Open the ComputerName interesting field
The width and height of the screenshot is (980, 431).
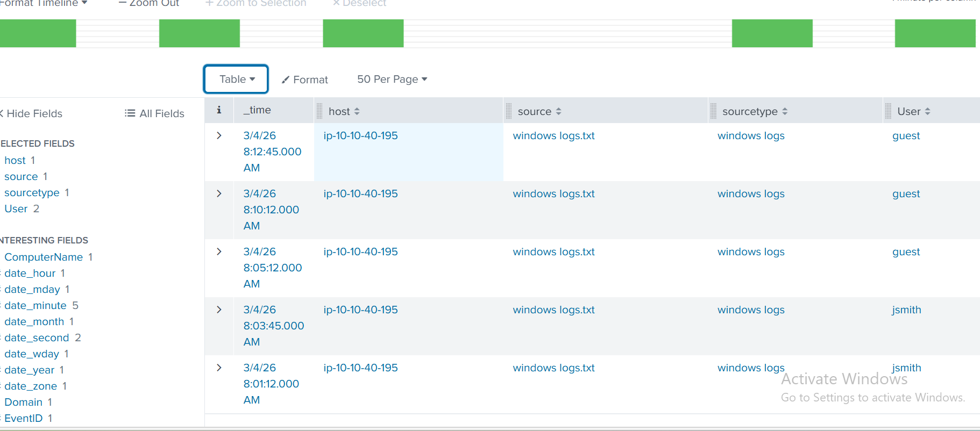coord(44,257)
